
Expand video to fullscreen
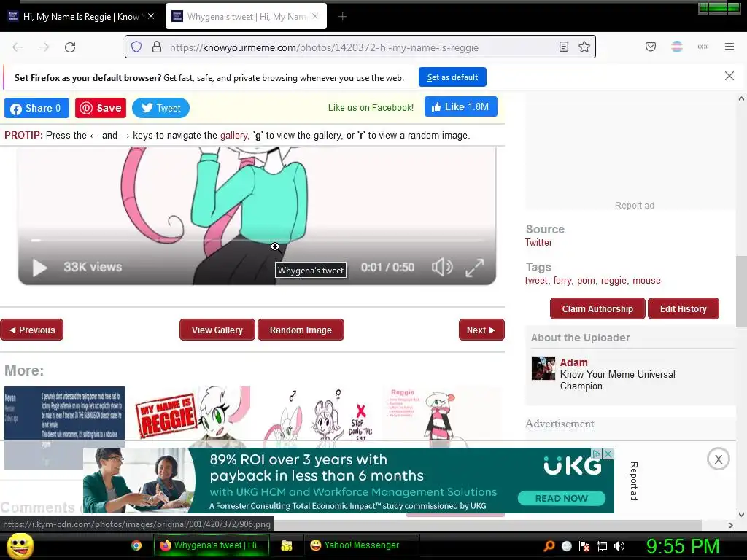[474, 268]
